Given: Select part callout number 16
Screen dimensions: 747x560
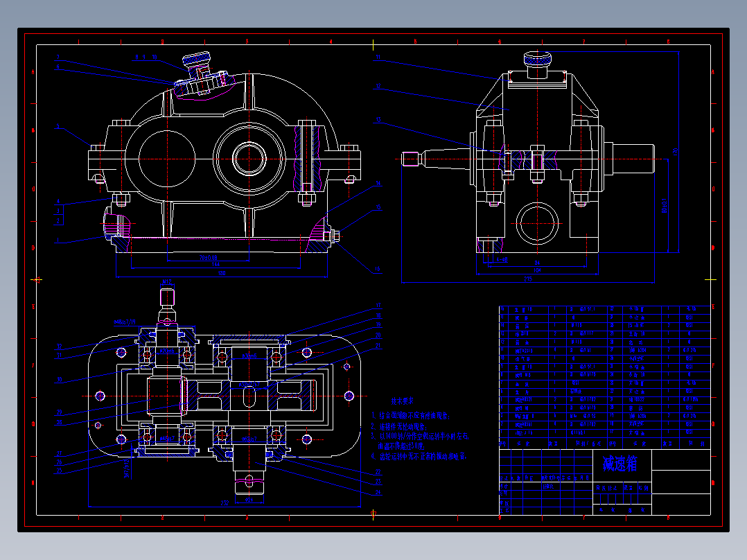Looking at the screenshot, I should (377, 270).
